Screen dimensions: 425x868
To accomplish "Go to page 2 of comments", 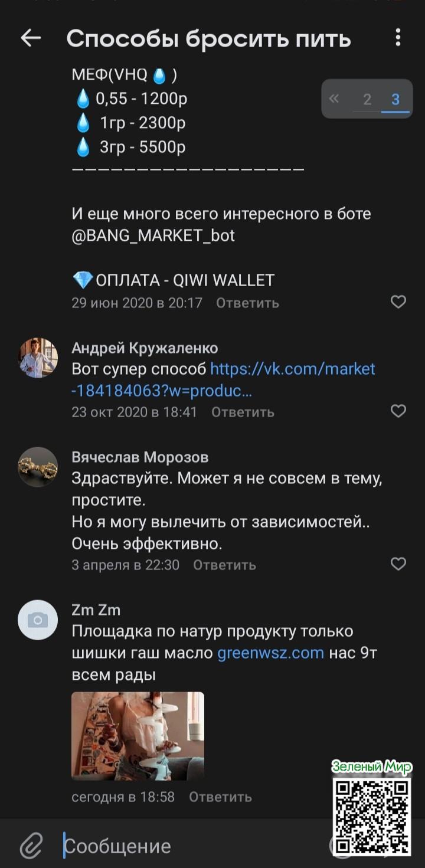I will click(x=367, y=99).
